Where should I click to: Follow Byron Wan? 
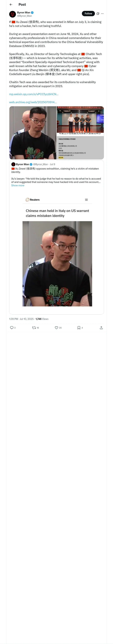(88, 14)
